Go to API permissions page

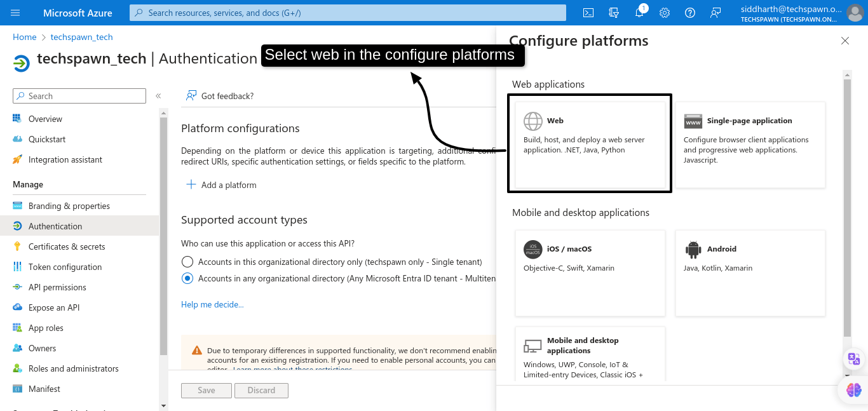pyautogui.click(x=57, y=287)
